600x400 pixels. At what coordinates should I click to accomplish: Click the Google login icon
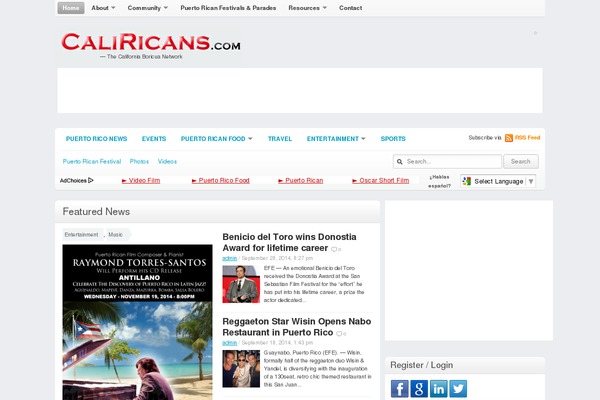(419, 389)
